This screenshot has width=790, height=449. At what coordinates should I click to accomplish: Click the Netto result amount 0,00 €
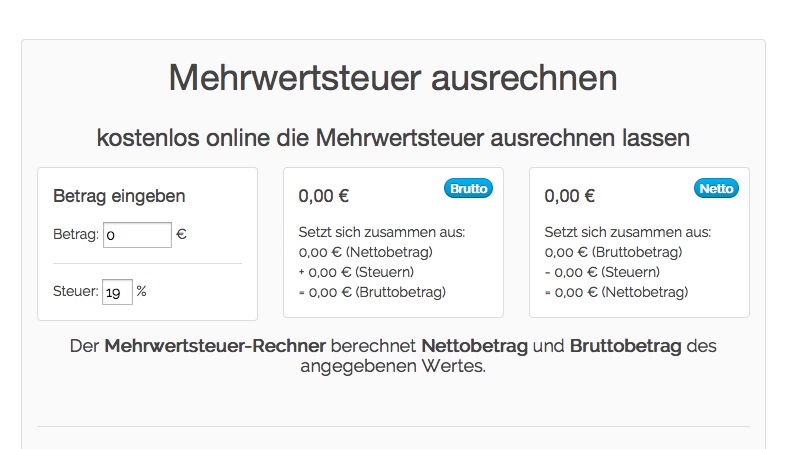(x=569, y=196)
